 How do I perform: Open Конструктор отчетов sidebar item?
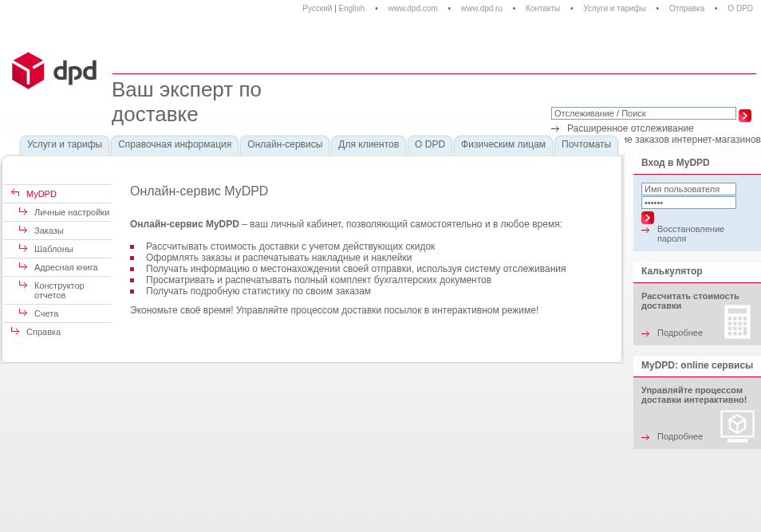pyautogui.click(x=59, y=290)
